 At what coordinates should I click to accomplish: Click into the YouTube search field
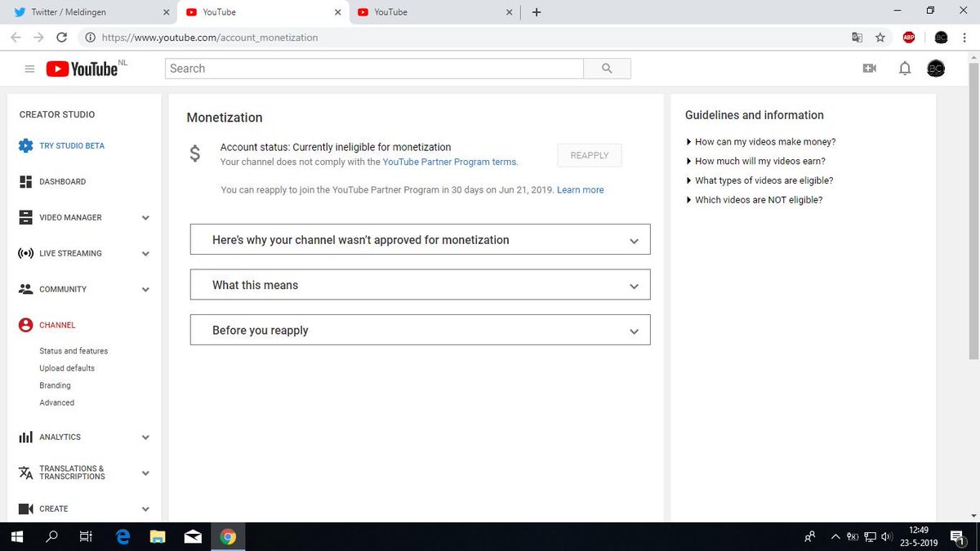374,69
